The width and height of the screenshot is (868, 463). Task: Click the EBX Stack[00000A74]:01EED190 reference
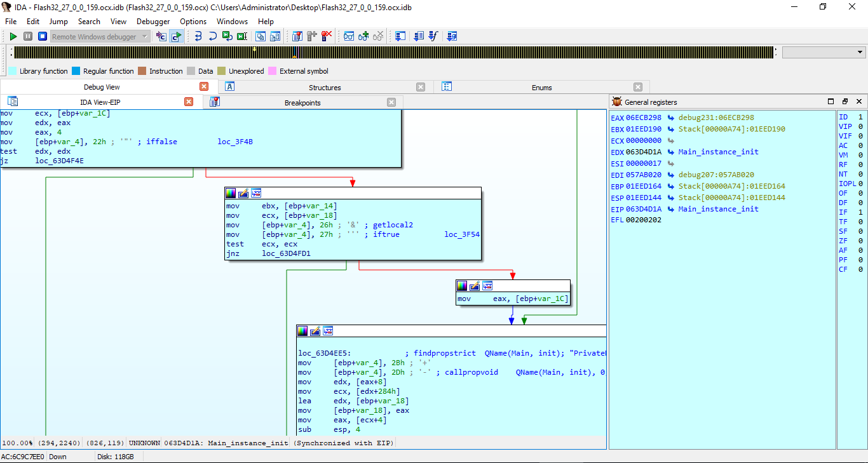tap(731, 130)
